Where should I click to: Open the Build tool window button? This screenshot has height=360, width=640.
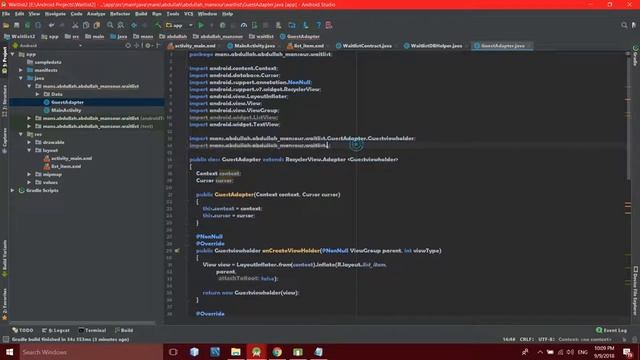tap(124, 330)
